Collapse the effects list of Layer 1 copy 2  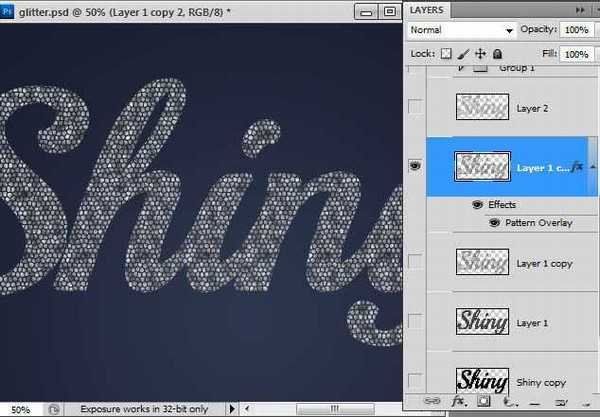coord(593,166)
